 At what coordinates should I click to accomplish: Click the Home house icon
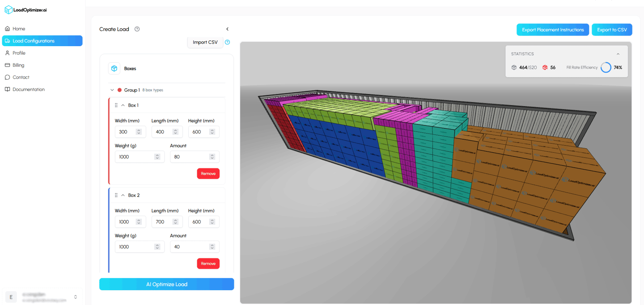pyautogui.click(x=7, y=29)
